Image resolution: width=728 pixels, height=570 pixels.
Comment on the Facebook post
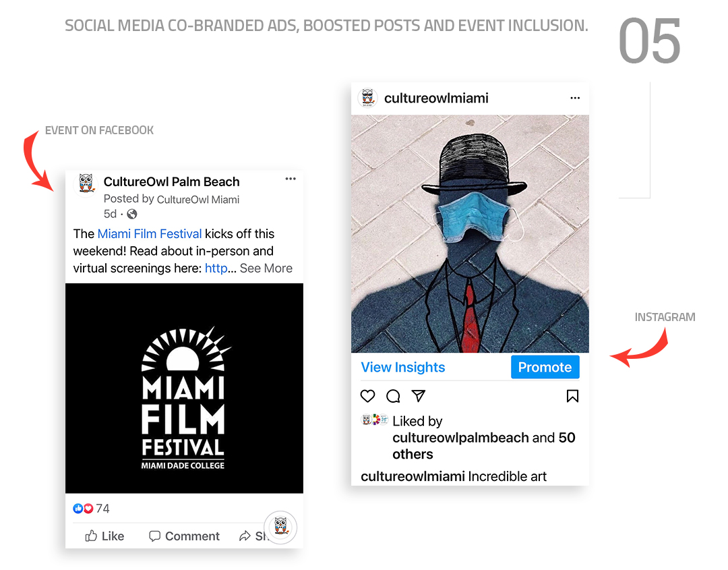point(184,536)
